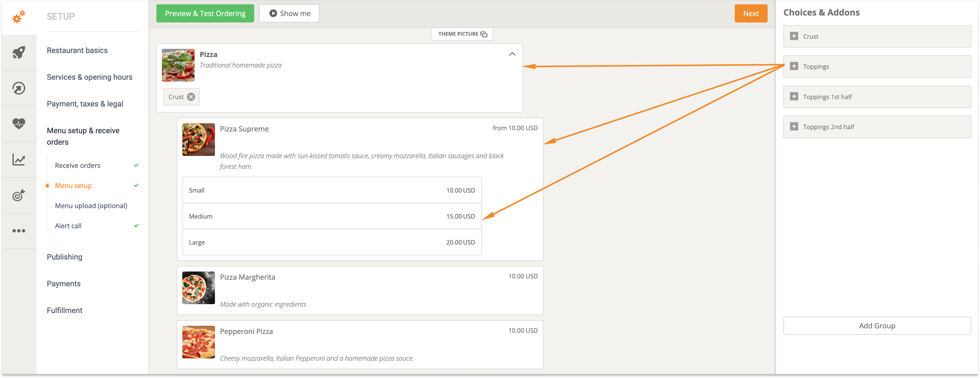This screenshot has height=378, width=980.
Task: Click the Pepperoni Pizza 10.00 USD price
Action: [x=523, y=330]
